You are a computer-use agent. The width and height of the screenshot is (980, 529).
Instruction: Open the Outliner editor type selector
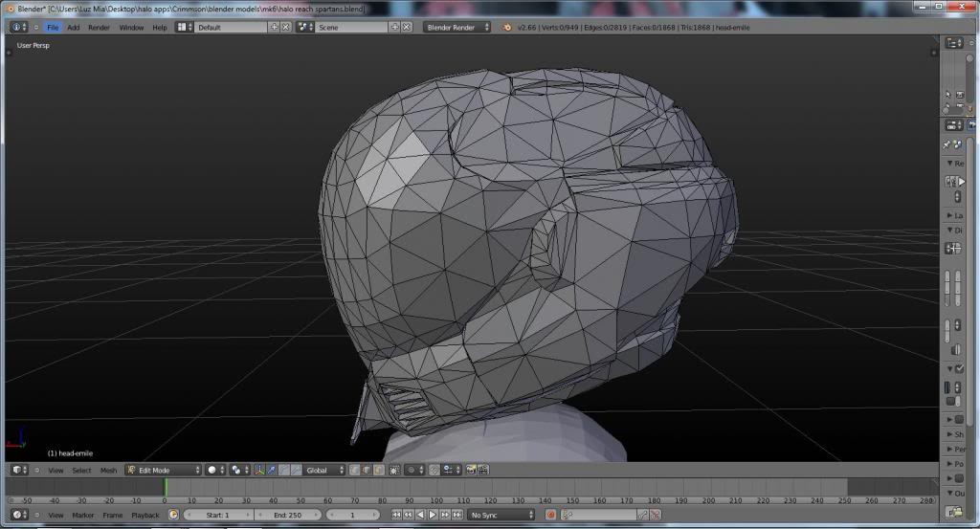point(954,42)
